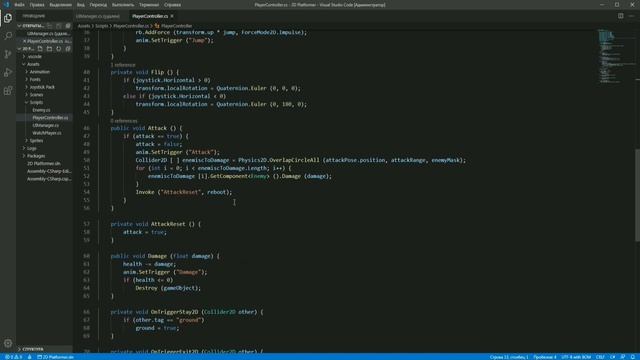The width and height of the screenshot is (640, 360).
Task: Open 2D Platformer.sln file
Action: click(x=44, y=163)
